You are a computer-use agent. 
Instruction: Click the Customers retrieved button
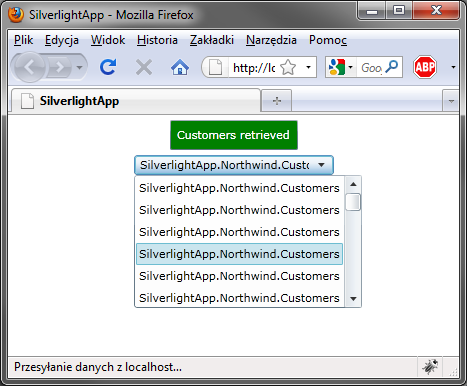234,135
